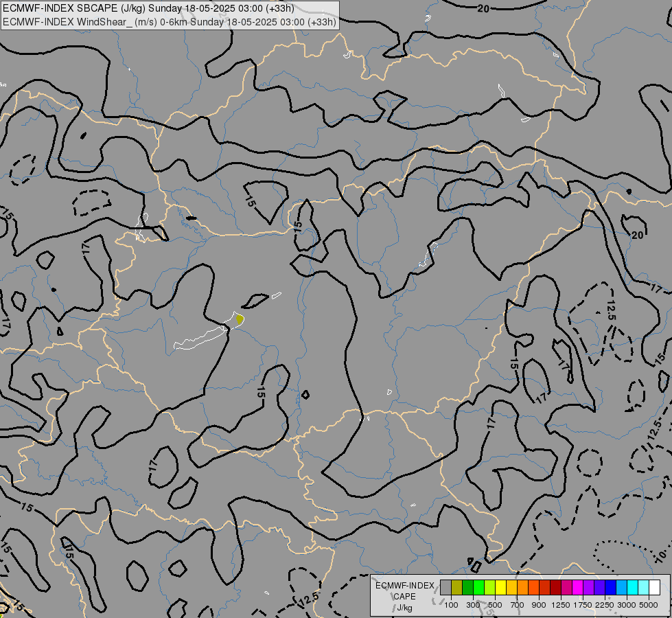Image resolution: width=672 pixels, height=618 pixels.
Task: Click the legend value 2250
Action: click(605, 605)
